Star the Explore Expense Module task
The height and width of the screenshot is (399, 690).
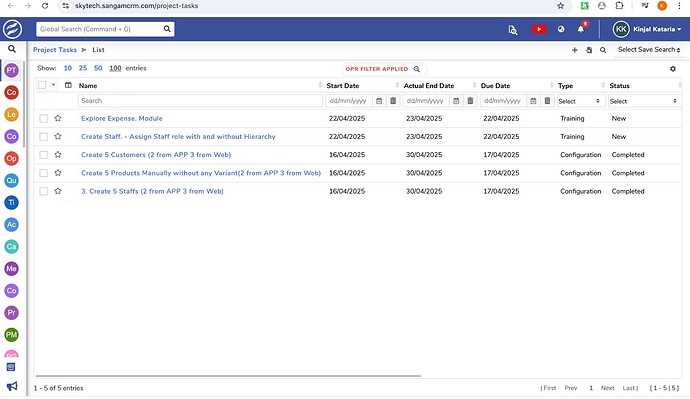click(x=58, y=118)
